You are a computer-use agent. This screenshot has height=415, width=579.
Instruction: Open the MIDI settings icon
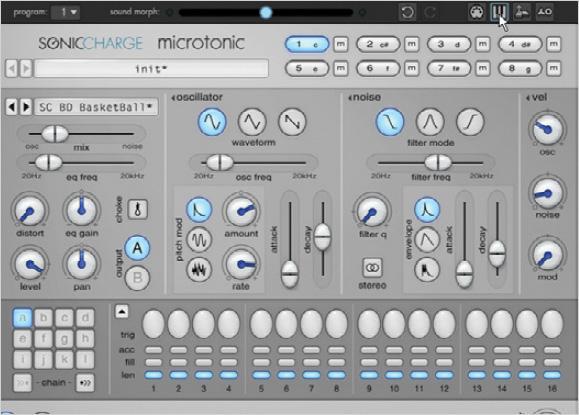pos(476,12)
